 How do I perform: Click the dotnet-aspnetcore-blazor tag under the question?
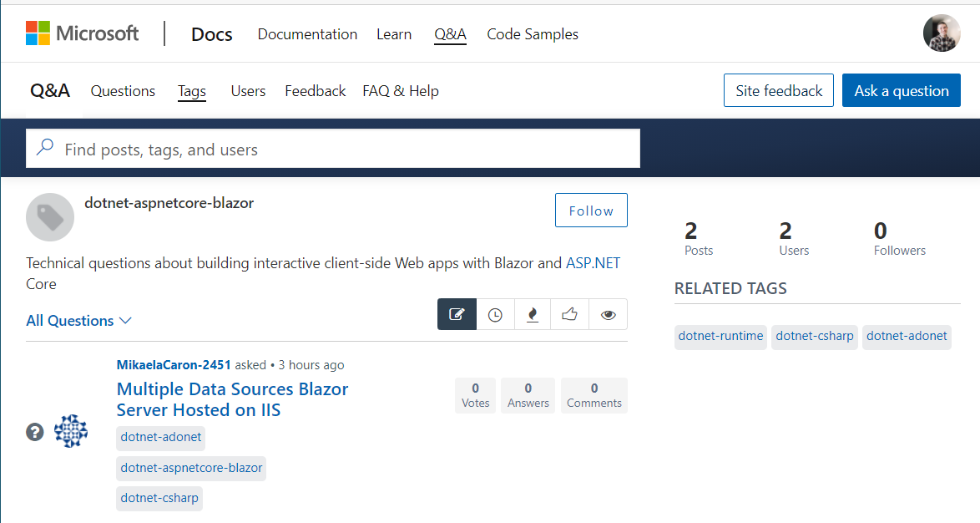click(x=191, y=468)
